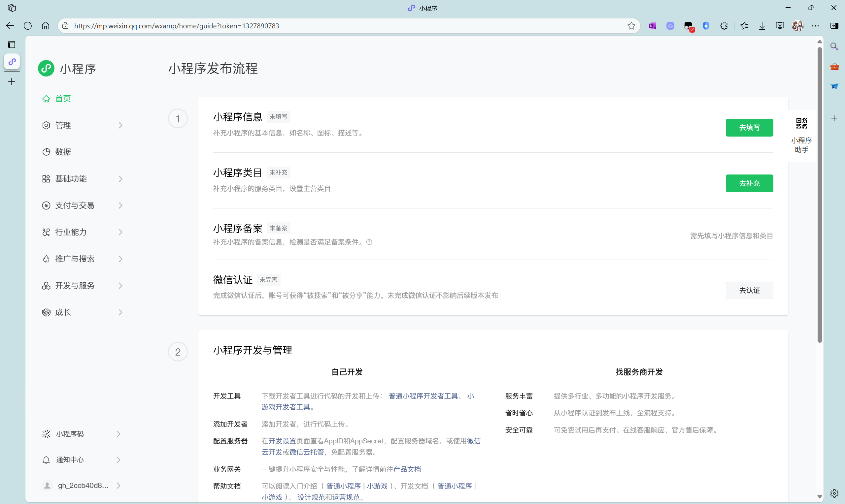
Task: Click the 去认证 button
Action: point(749,290)
